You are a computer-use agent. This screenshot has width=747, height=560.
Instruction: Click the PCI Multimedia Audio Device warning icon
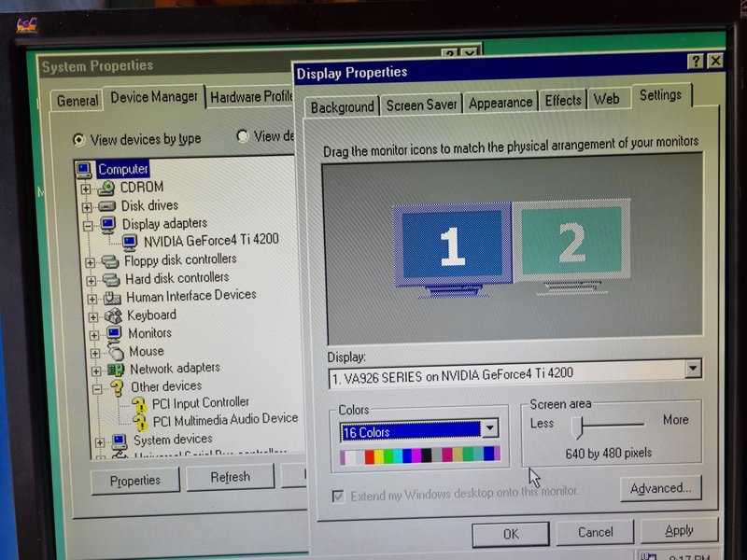click(140, 422)
